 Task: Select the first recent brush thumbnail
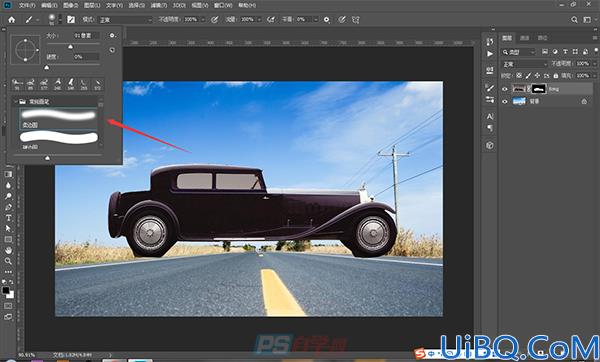(17, 84)
